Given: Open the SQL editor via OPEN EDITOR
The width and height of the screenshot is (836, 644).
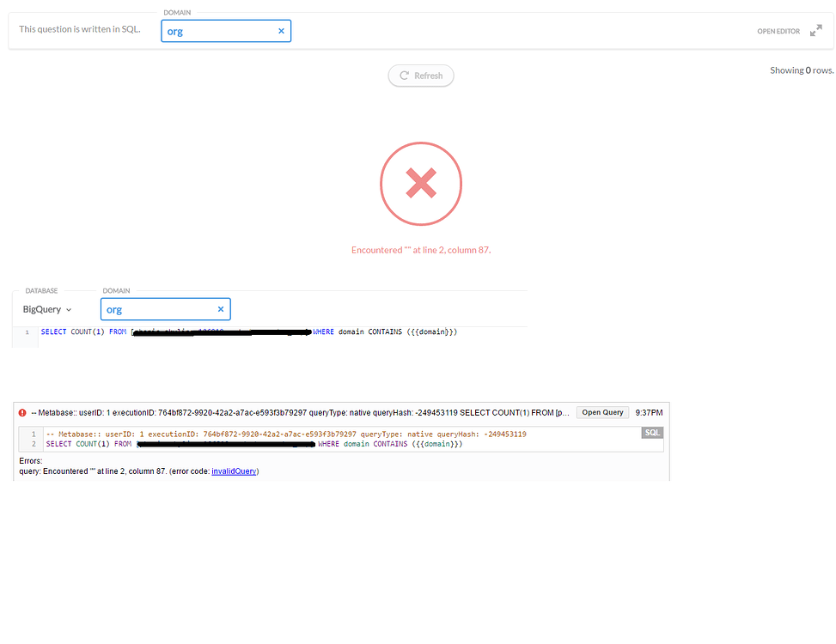Looking at the screenshot, I should pos(778,32).
